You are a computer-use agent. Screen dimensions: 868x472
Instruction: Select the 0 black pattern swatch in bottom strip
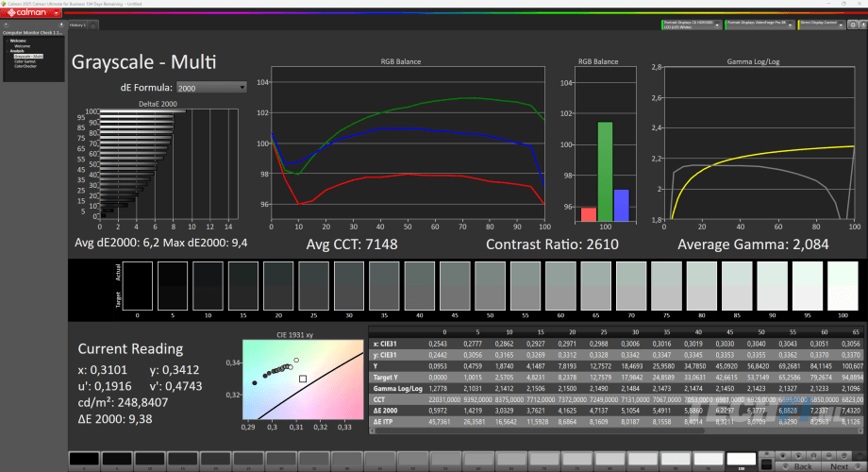click(x=84, y=460)
